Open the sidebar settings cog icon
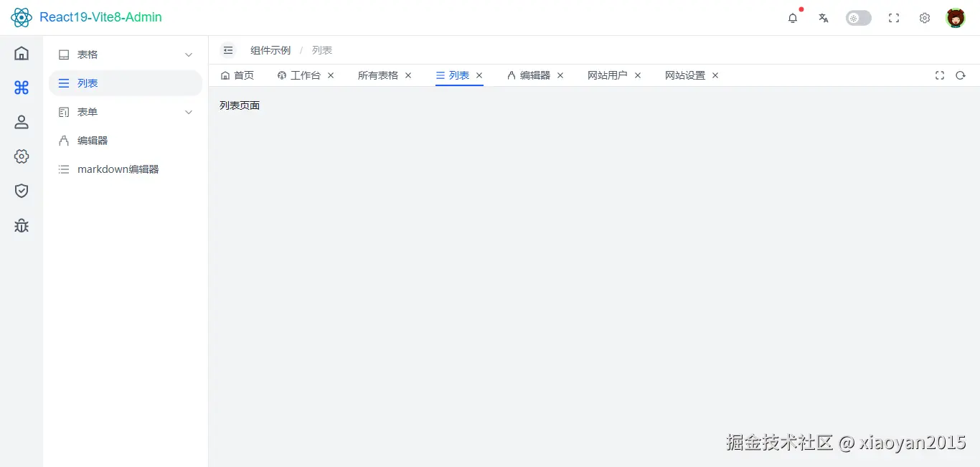The height and width of the screenshot is (467, 980). click(x=22, y=156)
